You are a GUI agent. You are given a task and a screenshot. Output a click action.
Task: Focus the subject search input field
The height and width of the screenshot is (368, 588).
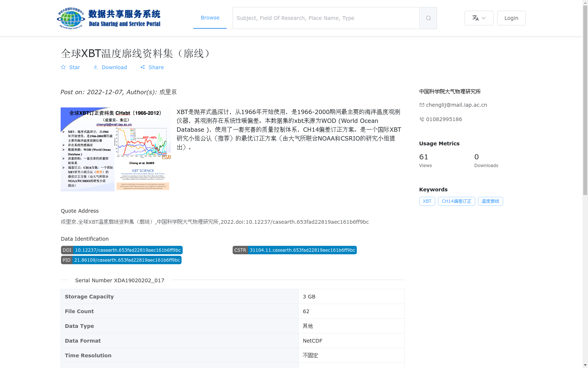tap(326, 18)
